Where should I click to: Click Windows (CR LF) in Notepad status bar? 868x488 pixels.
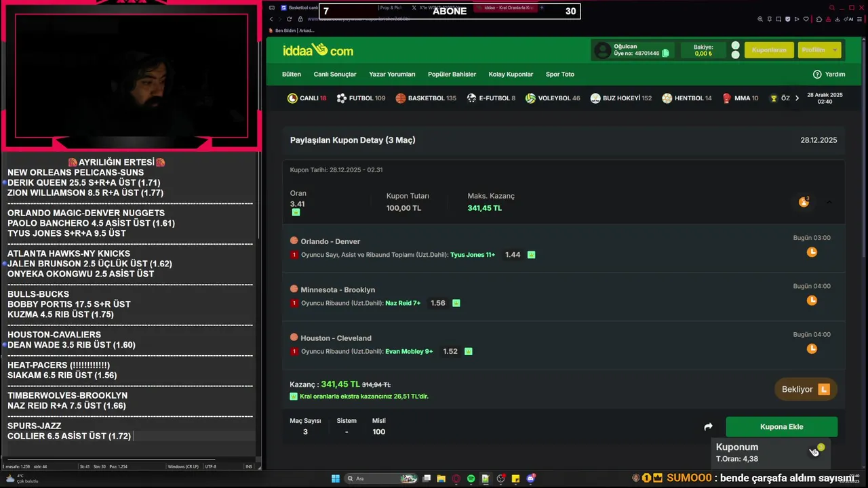tap(183, 466)
